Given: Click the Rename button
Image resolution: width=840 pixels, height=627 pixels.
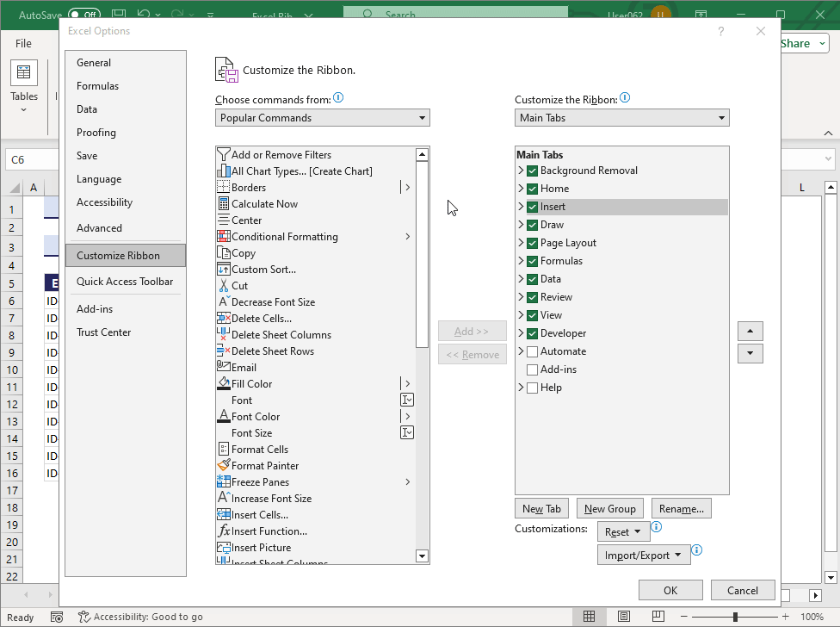Looking at the screenshot, I should click(682, 508).
